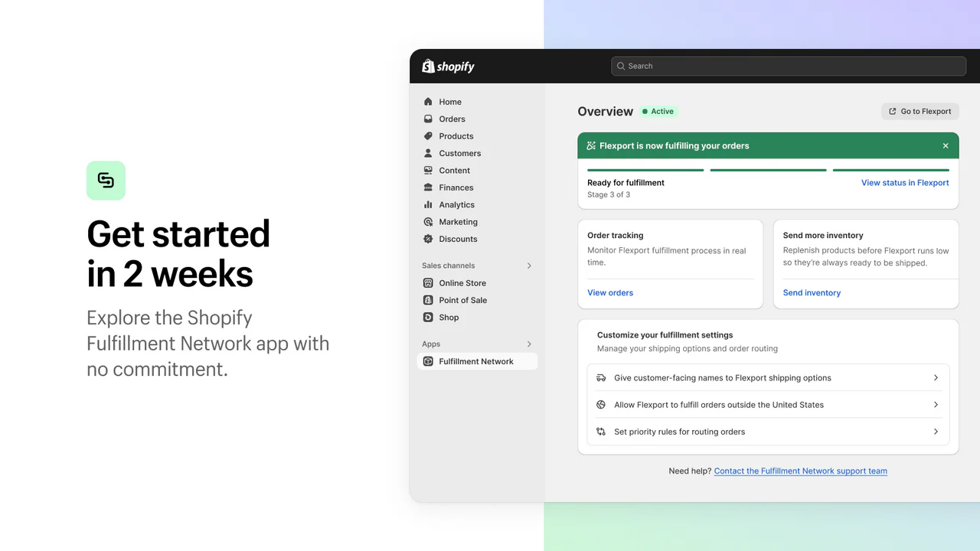Viewport: 980px width, 551px height.
Task: Open the outside United States chevron
Action: coord(936,405)
